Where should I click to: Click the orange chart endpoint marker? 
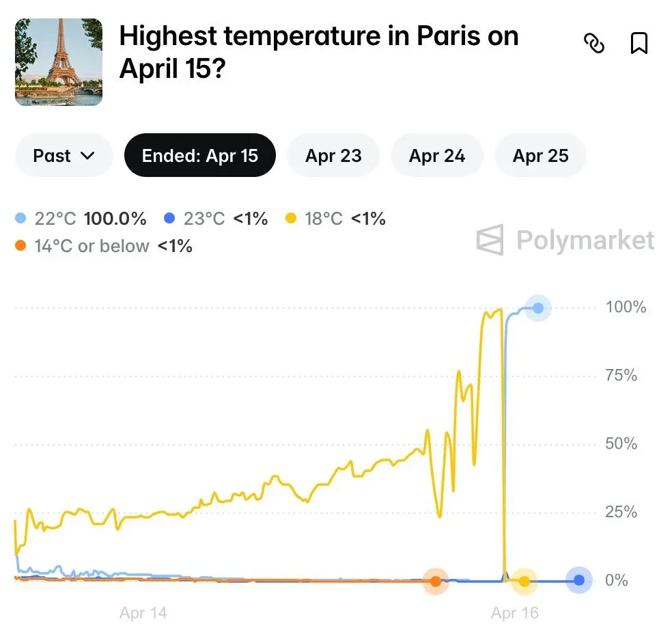pos(435,581)
